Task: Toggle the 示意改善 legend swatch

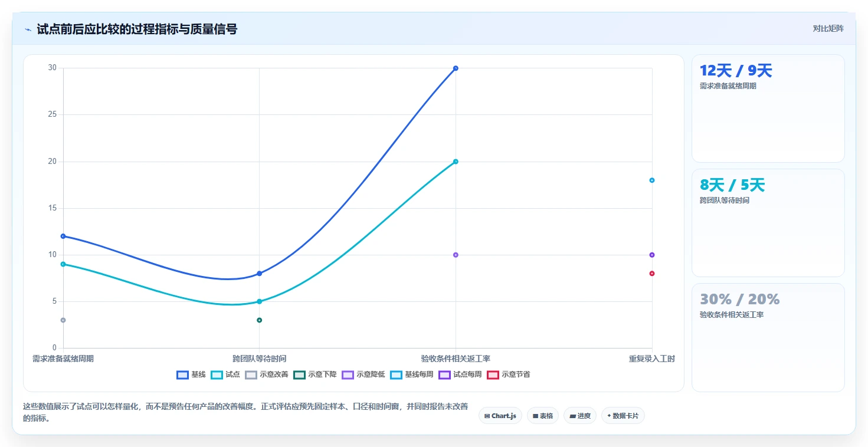Action: (251, 374)
